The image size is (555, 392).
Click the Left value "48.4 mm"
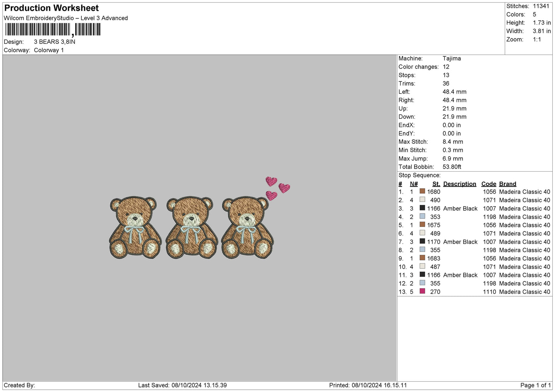point(454,92)
